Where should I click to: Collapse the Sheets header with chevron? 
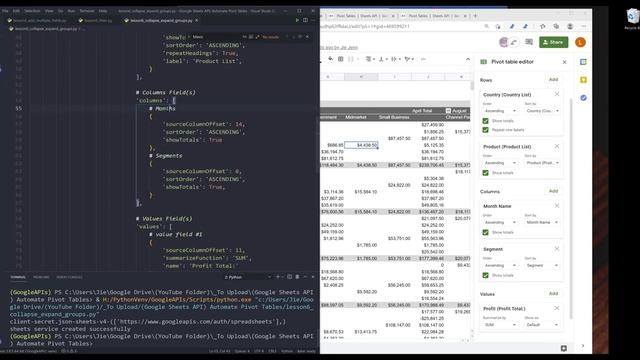(x=468, y=59)
